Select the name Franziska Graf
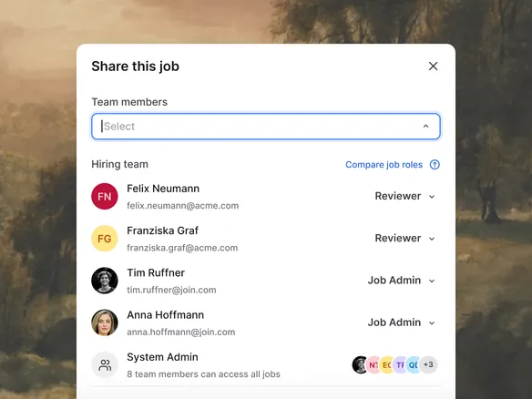The width and height of the screenshot is (532, 399). pos(162,230)
